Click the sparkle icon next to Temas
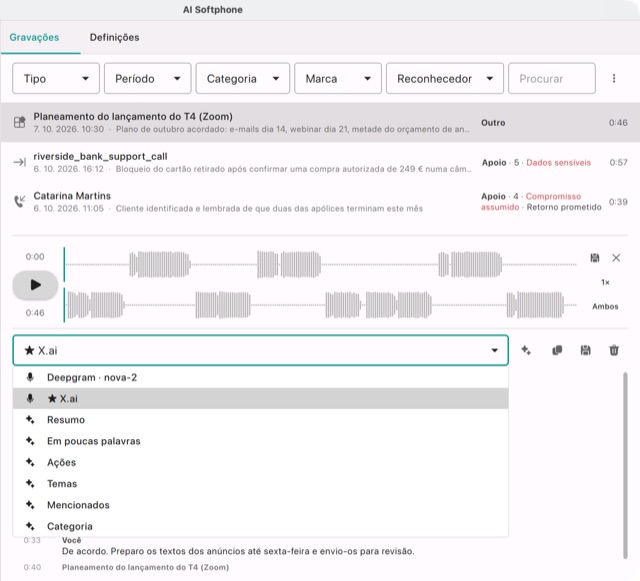 point(30,483)
